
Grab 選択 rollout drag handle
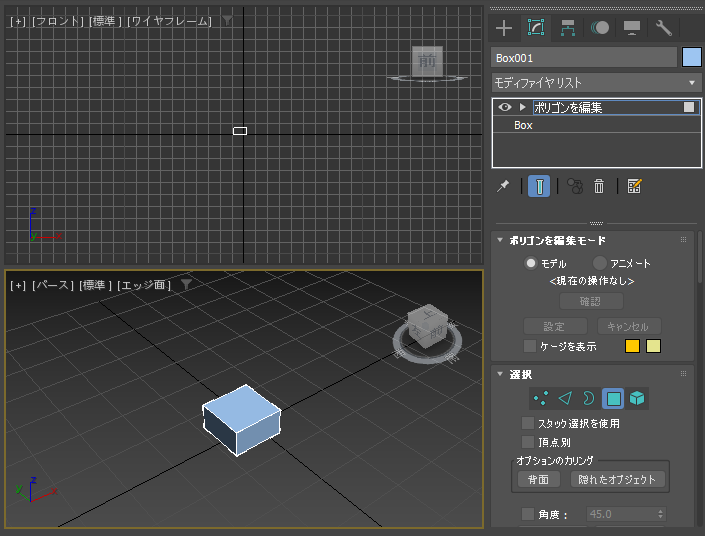click(683, 374)
